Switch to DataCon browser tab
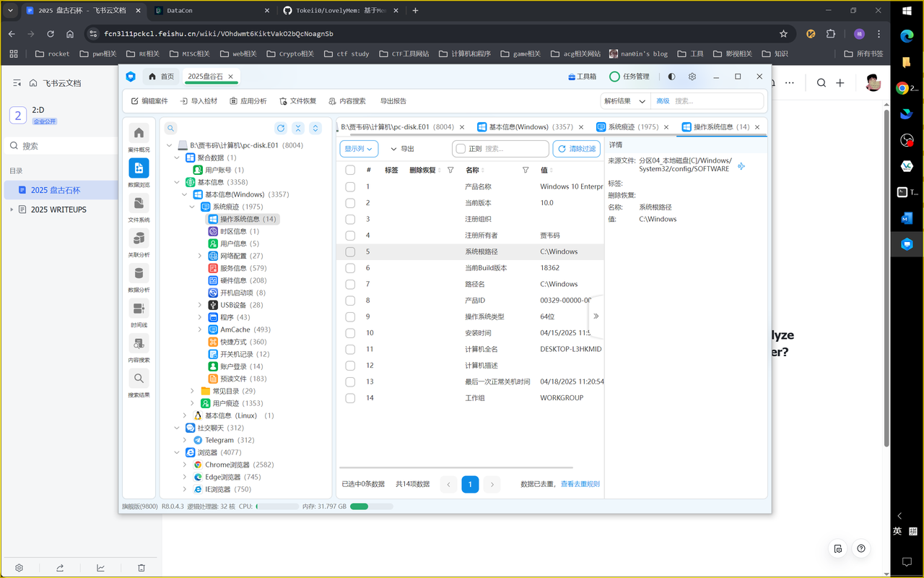Viewport: 924px width, 578px height. (x=213, y=11)
